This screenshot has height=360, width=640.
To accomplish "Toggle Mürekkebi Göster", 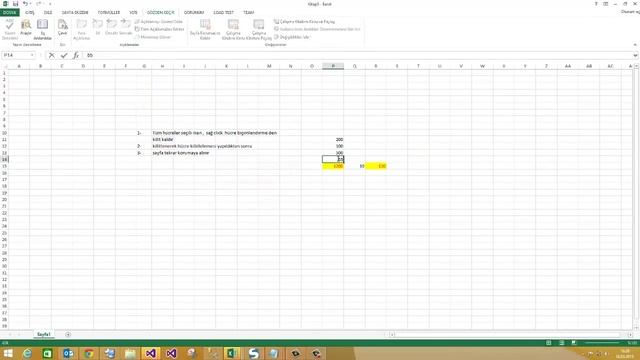I will [x=153, y=37].
